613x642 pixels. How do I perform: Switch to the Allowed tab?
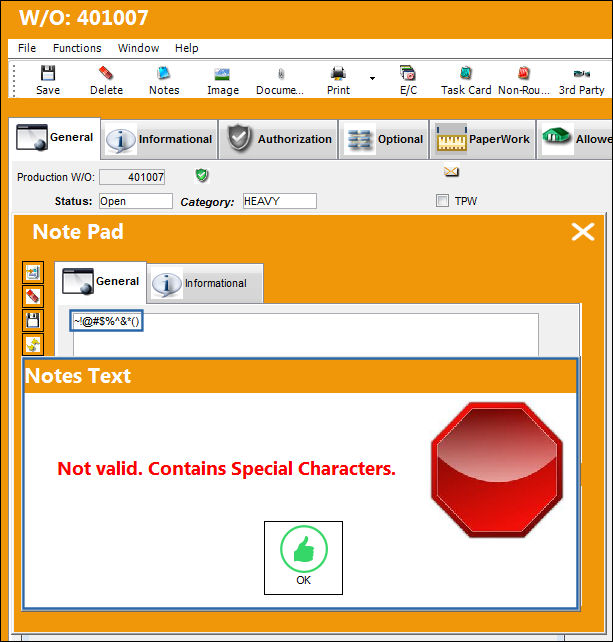575,140
